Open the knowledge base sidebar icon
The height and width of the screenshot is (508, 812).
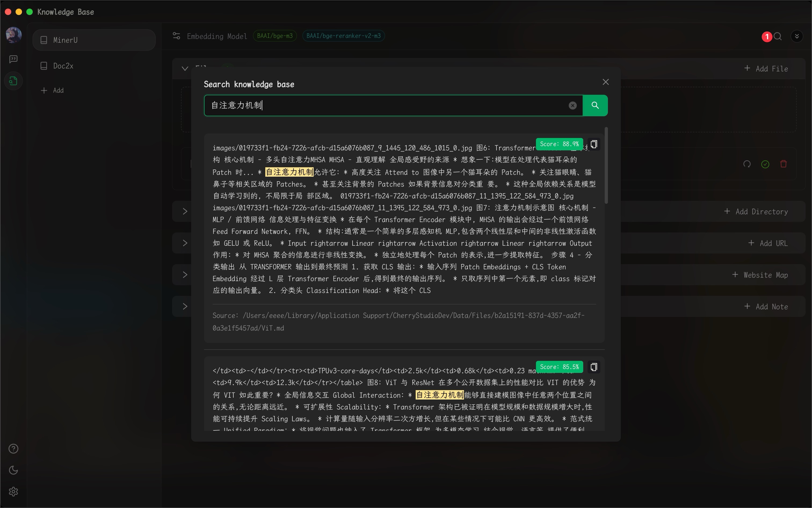[13, 81]
